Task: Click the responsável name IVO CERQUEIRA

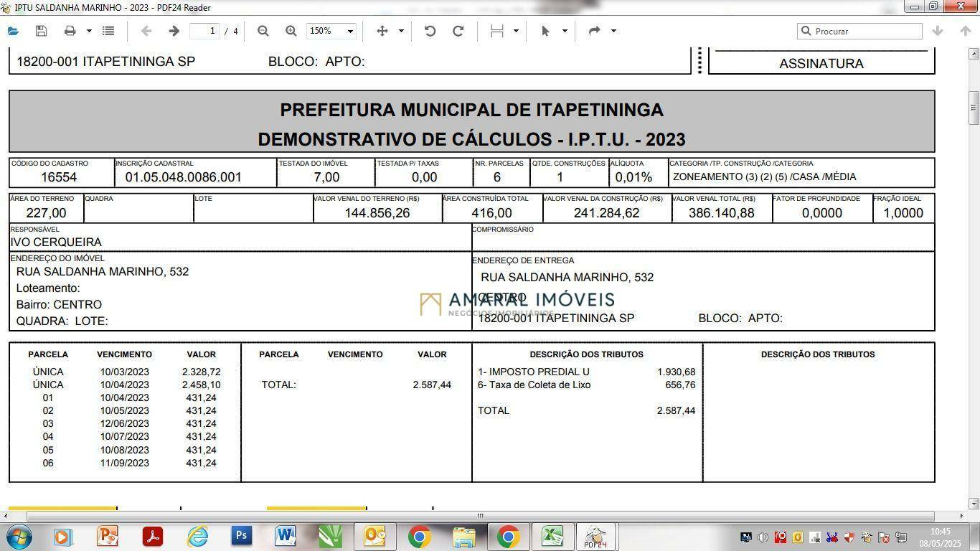Action: 56,242
